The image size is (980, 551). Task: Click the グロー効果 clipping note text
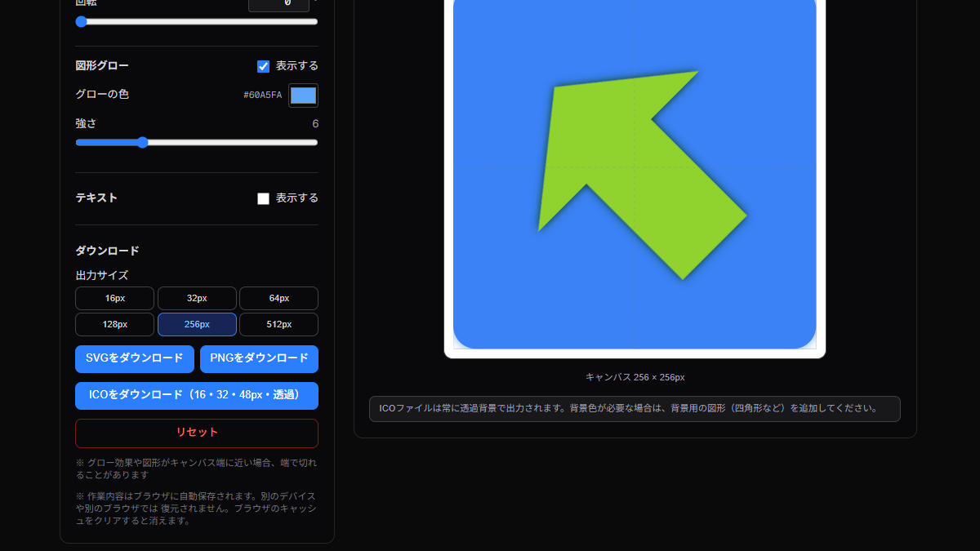pyautogui.click(x=196, y=469)
